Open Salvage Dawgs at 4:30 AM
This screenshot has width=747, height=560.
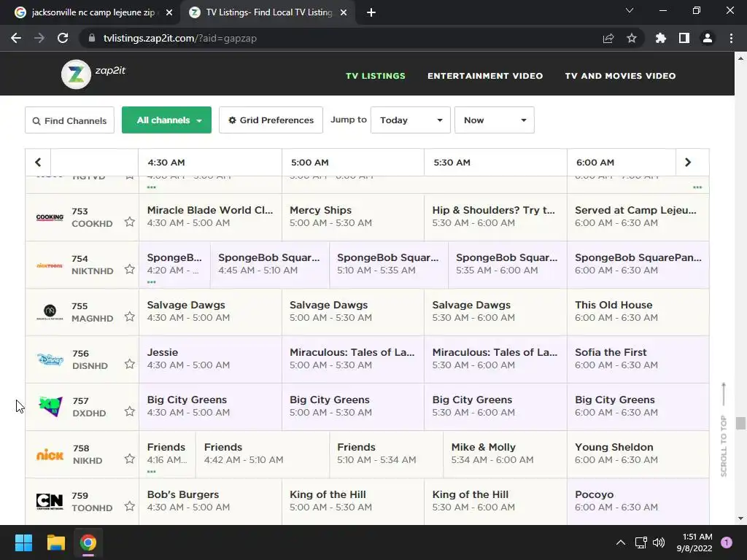tap(210, 312)
